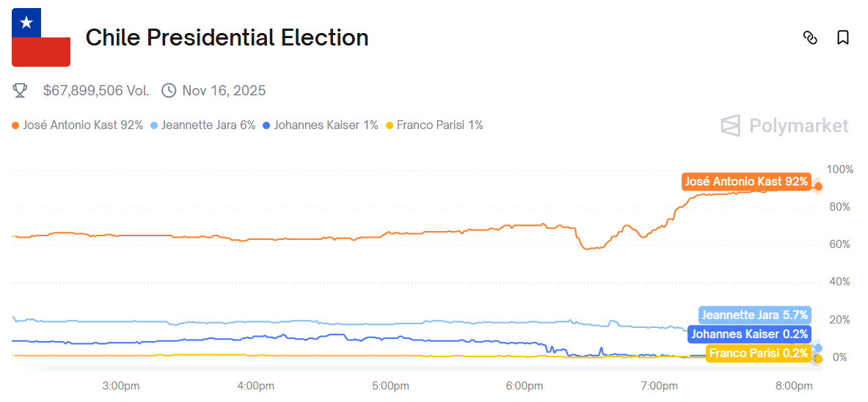Click the light blue Jeannette Jara legend dot
Viewport: 868px width, 402px height.
153,125
